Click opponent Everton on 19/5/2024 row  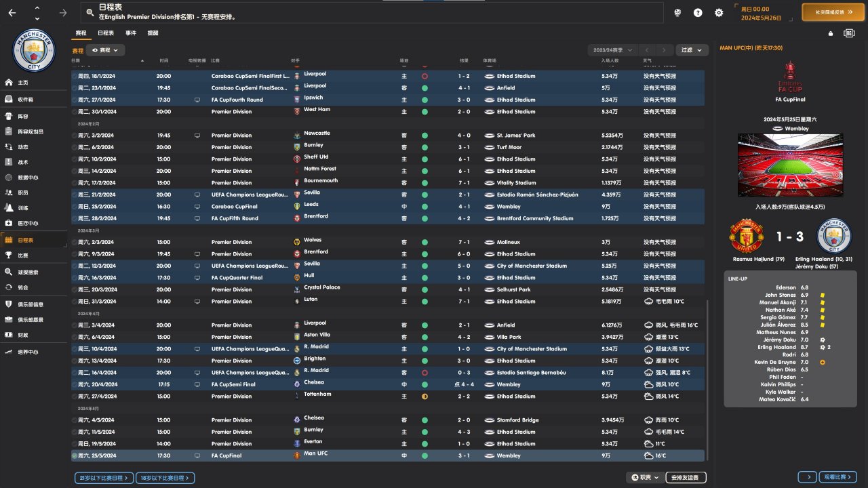313,442
